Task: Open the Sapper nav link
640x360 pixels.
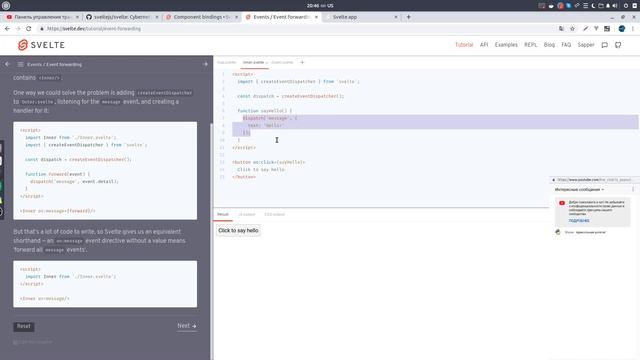Action: point(585,45)
